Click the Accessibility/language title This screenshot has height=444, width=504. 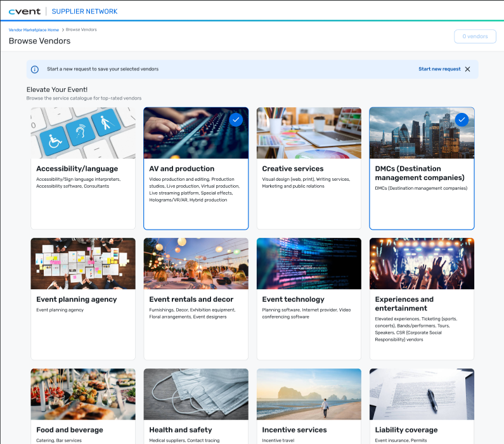pyautogui.click(x=77, y=169)
